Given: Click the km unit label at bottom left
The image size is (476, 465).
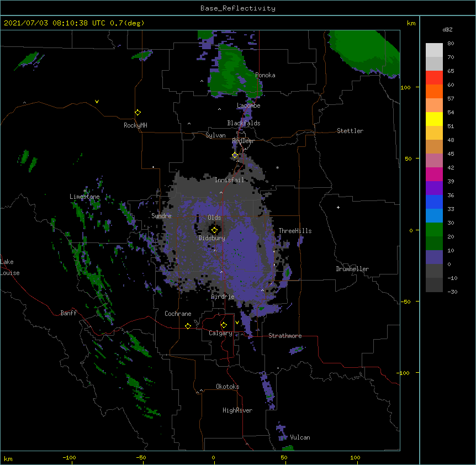Looking at the screenshot, I should point(8,458).
